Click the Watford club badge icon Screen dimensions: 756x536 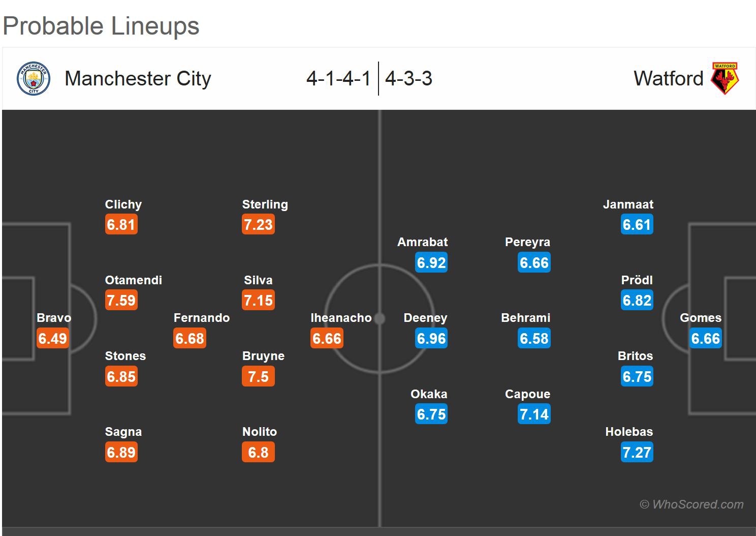724,79
